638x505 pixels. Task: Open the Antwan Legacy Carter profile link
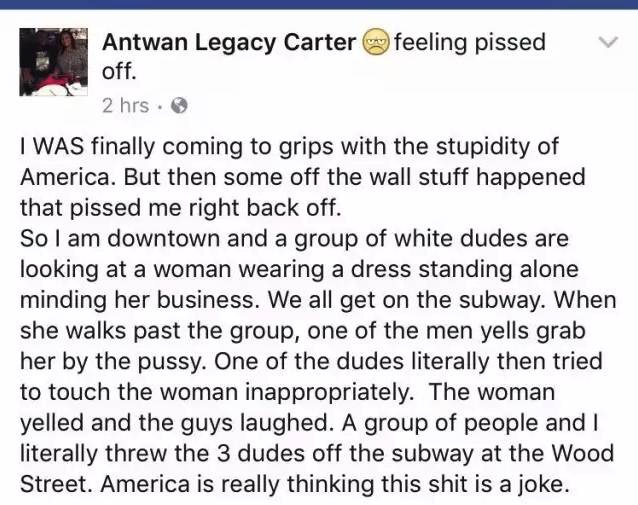click(229, 42)
